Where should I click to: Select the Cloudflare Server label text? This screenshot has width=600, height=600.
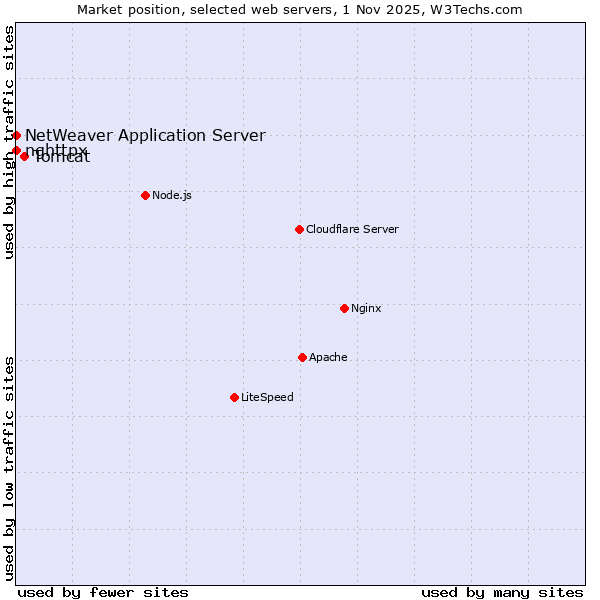(352, 229)
